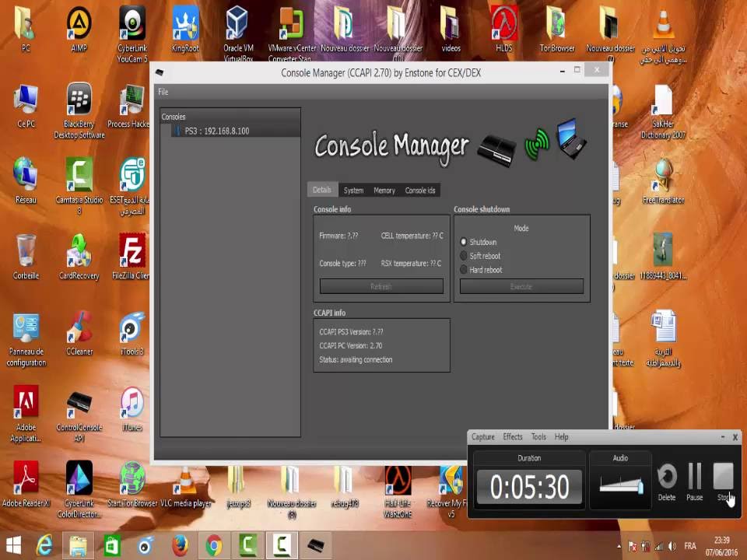The image size is (747, 560).
Task: Open the Capture menu in recorder
Action: [483, 436]
